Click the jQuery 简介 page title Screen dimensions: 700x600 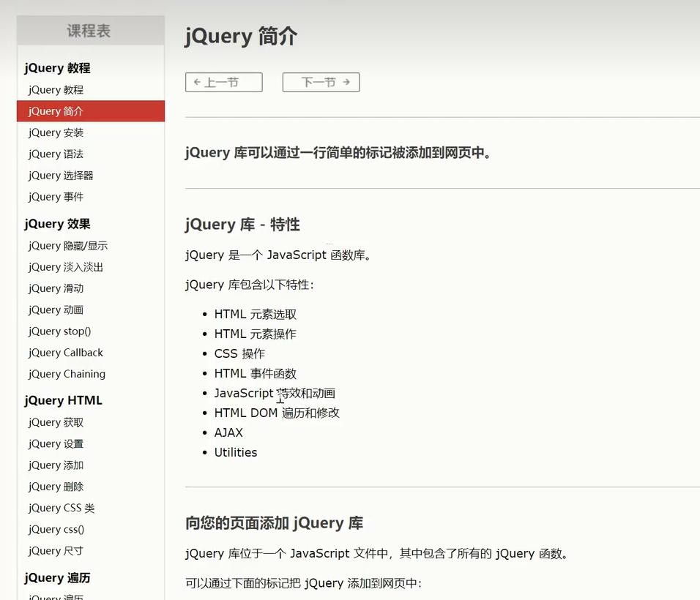pyautogui.click(x=241, y=37)
